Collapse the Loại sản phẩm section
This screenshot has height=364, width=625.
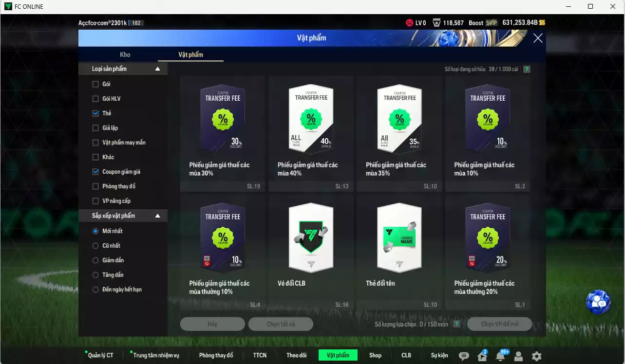pos(157,69)
